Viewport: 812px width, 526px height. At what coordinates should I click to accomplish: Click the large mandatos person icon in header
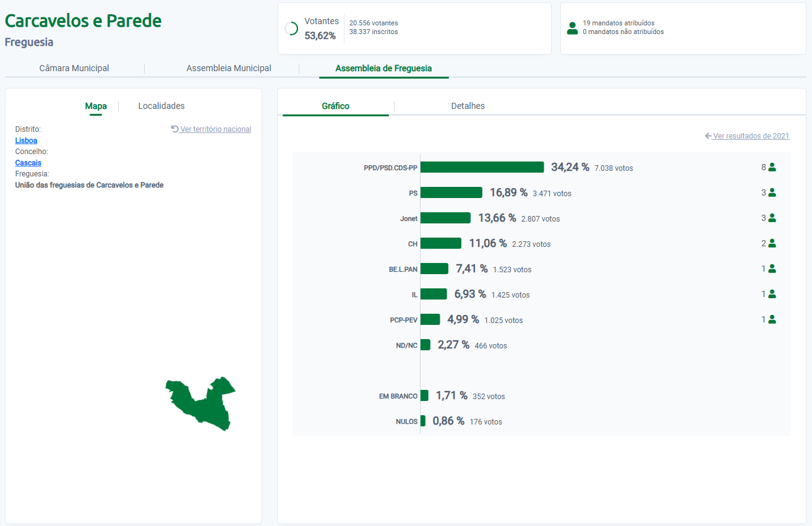click(x=572, y=28)
